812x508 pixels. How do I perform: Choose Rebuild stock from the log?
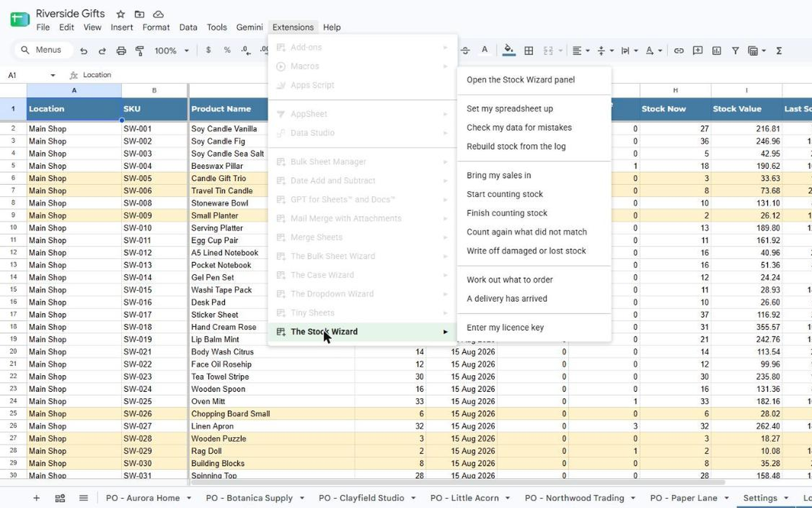(x=534, y=146)
